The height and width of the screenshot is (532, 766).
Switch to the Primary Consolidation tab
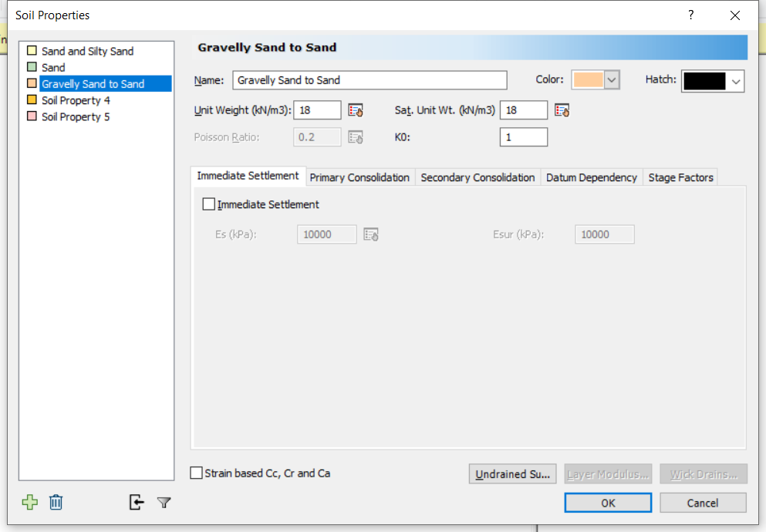[359, 177]
